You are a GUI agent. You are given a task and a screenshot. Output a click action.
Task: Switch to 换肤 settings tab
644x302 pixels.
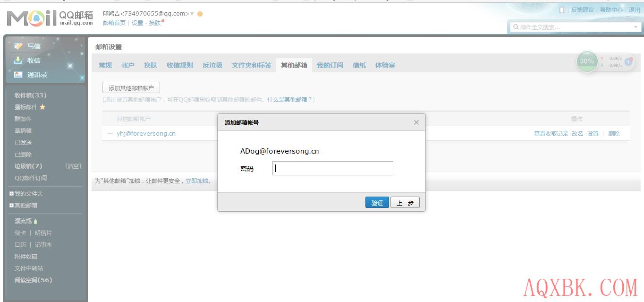point(151,65)
